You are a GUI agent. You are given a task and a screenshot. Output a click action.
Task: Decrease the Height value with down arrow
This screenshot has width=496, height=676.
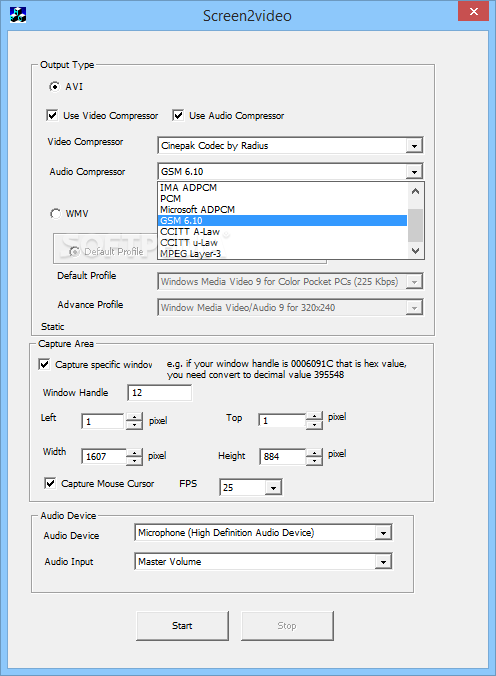tap(314, 461)
